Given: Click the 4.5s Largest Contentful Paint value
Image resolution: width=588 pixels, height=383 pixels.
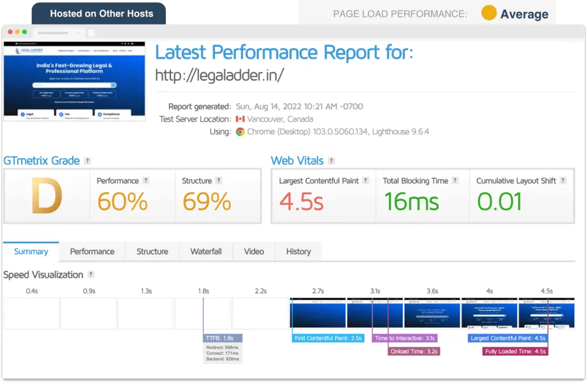Looking at the screenshot, I should pyautogui.click(x=302, y=202).
